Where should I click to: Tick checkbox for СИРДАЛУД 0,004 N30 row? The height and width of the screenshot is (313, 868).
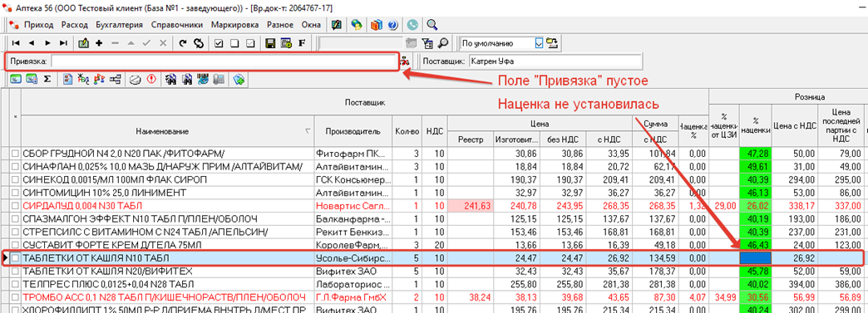click(x=16, y=205)
